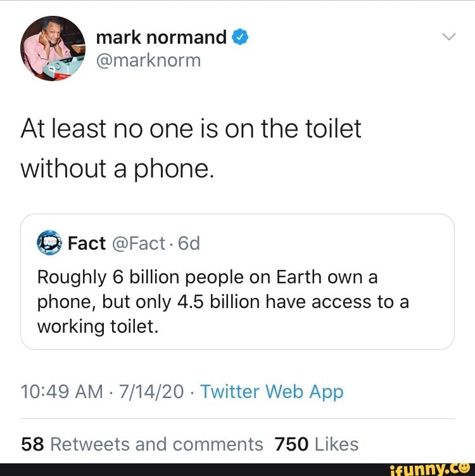Click the main tweet text about the toilet
The image size is (475, 476).
pos(191,148)
